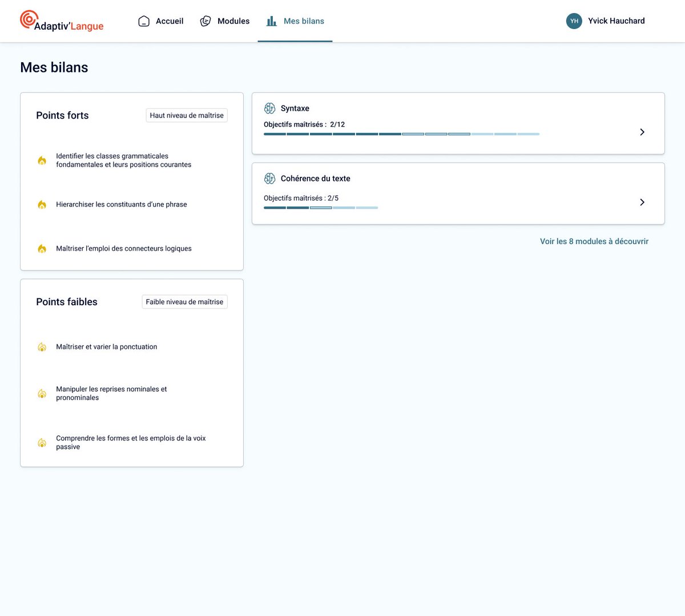This screenshot has height=616, width=685.
Task: Switch to the Modules tab
Action: [x=225, y=21]
